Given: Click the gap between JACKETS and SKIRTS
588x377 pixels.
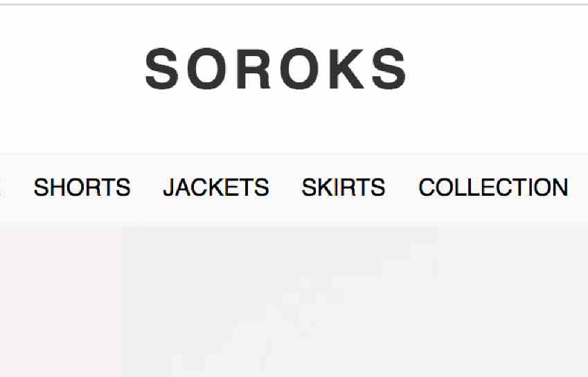Looking at the screenshot, I should 285,187.
